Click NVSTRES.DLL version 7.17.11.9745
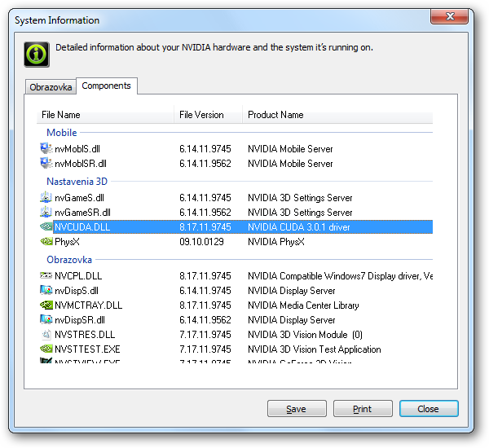Screen dimensions: 489x448 (205, 335)
